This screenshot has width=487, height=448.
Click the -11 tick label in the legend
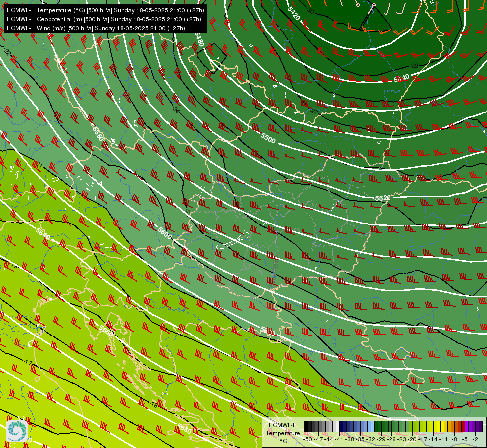coord(443,439)
